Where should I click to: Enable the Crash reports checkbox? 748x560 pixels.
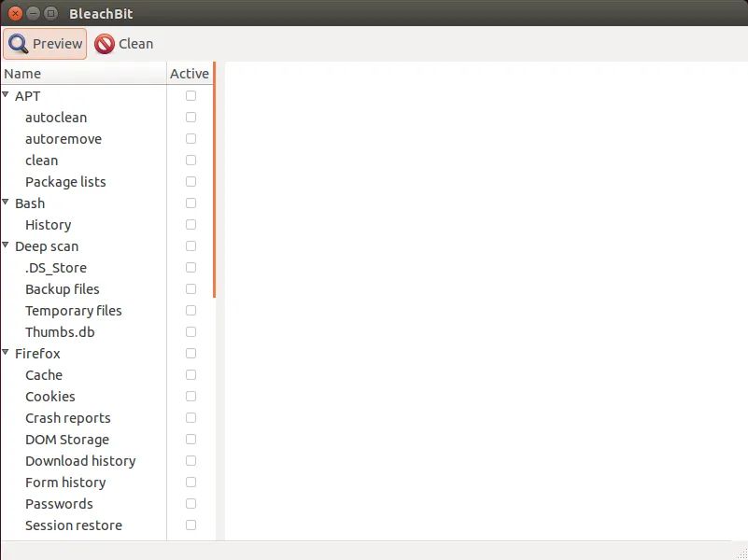pos(191,417)
